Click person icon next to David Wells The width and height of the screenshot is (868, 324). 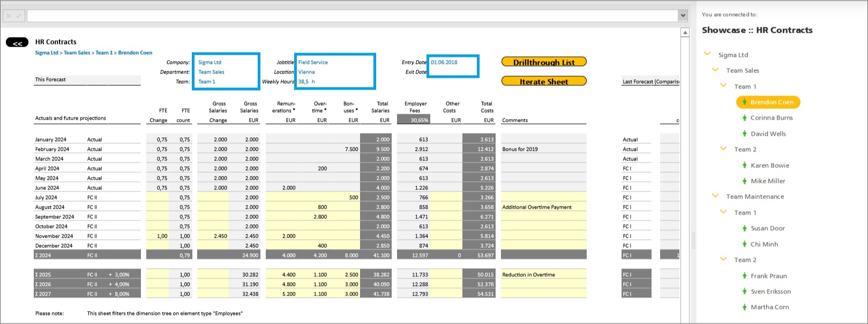[744, 134]
